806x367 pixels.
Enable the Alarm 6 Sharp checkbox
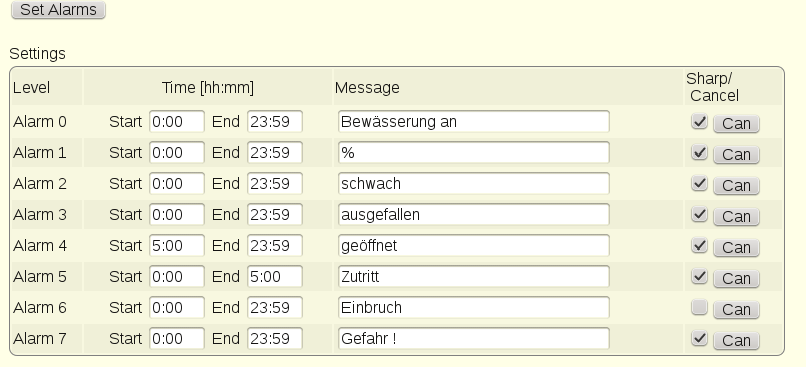point(699,307)
